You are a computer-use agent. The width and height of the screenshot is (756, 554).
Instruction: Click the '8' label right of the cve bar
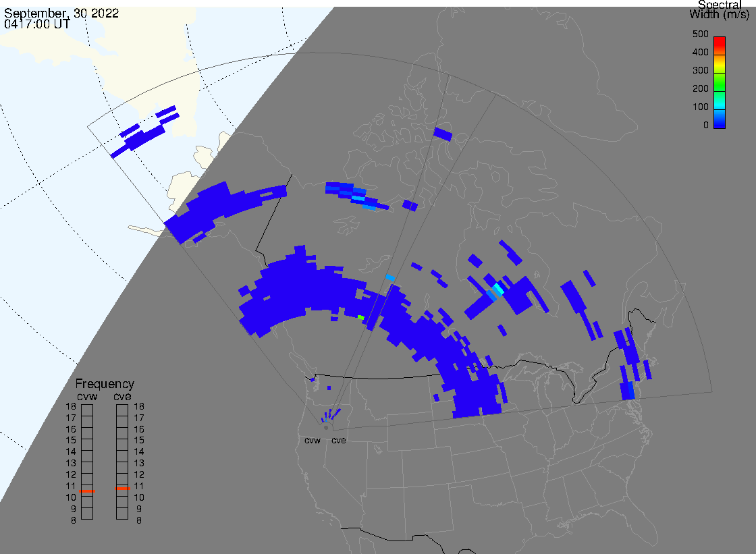(139, 521)
